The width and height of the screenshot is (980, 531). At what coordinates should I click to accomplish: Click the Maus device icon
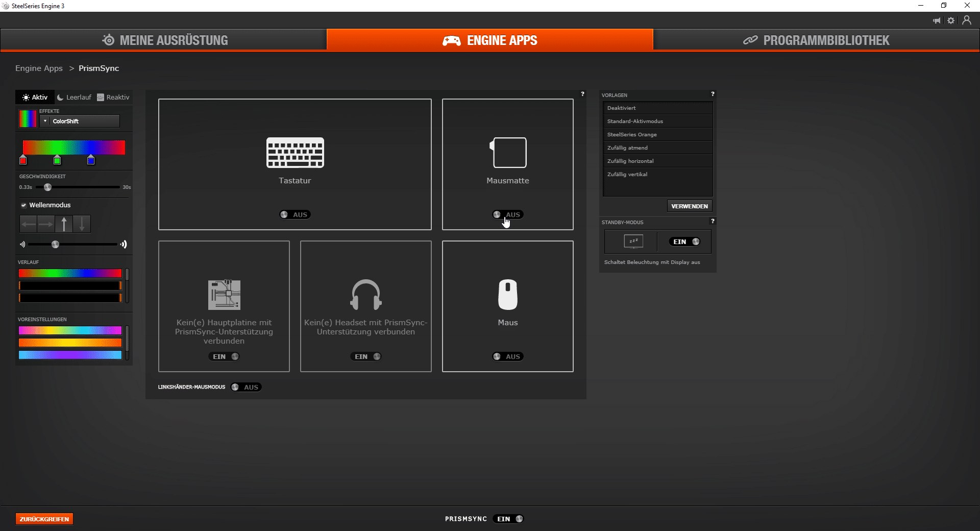coord(508,295)
